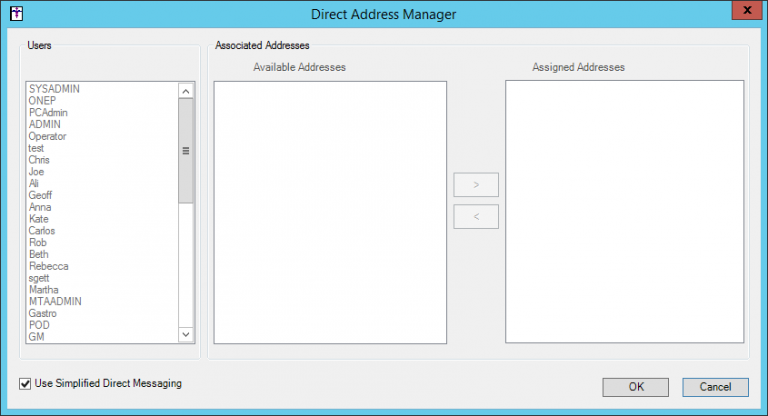Select user PCAdmin from the list
The width and height of the screenshot is (768, 416).
(47, 113)
